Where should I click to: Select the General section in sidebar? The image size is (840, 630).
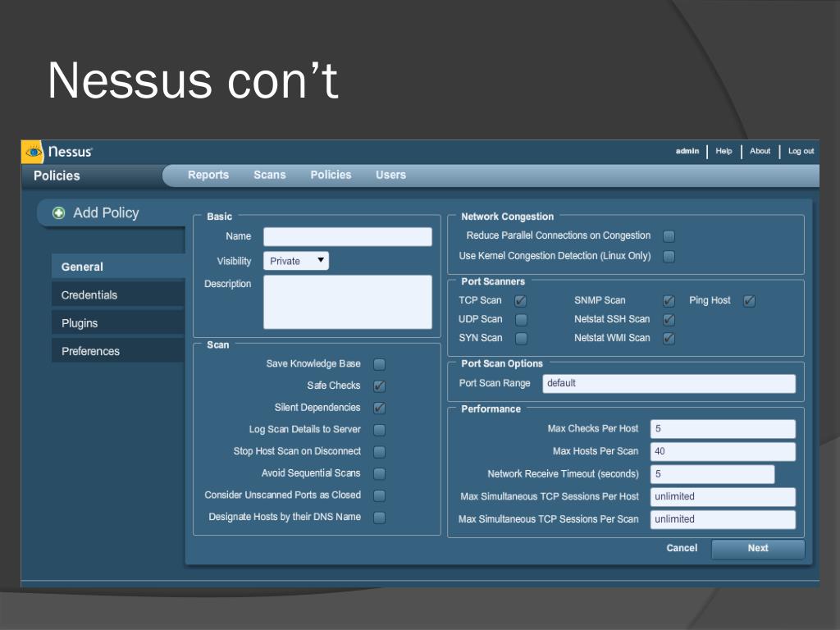118,267
